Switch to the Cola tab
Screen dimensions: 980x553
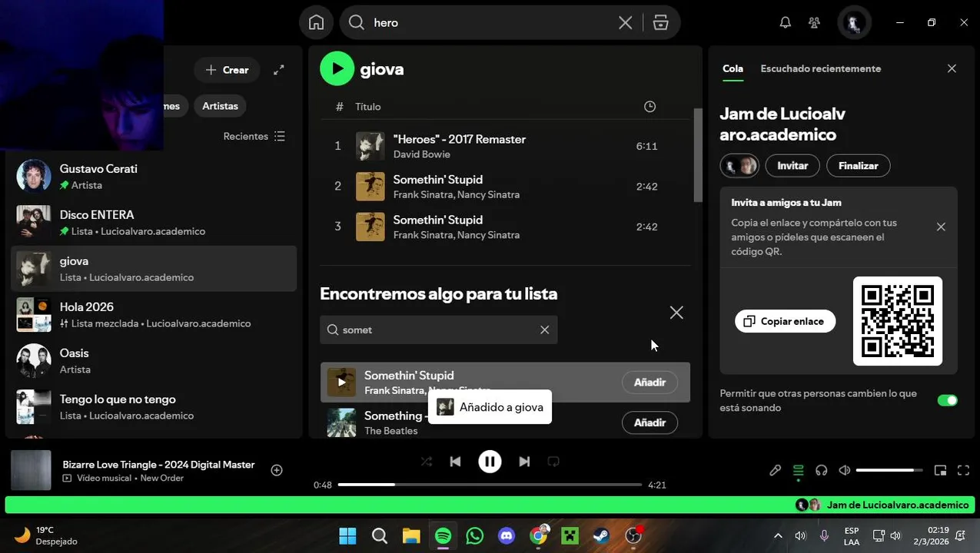click(733, 68)
